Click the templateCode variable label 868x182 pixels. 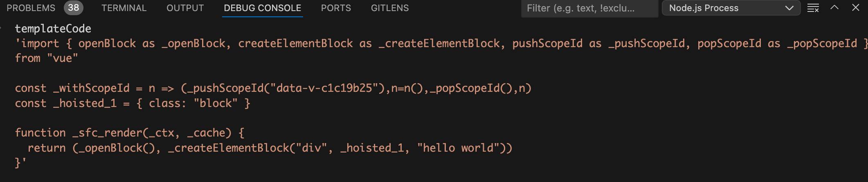pyautogui.click(x=53, y=29)
